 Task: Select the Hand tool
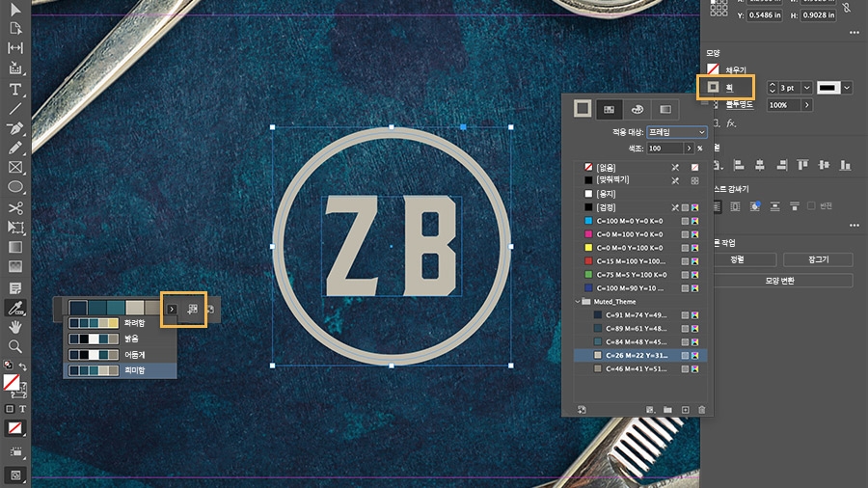click(14, 327)
